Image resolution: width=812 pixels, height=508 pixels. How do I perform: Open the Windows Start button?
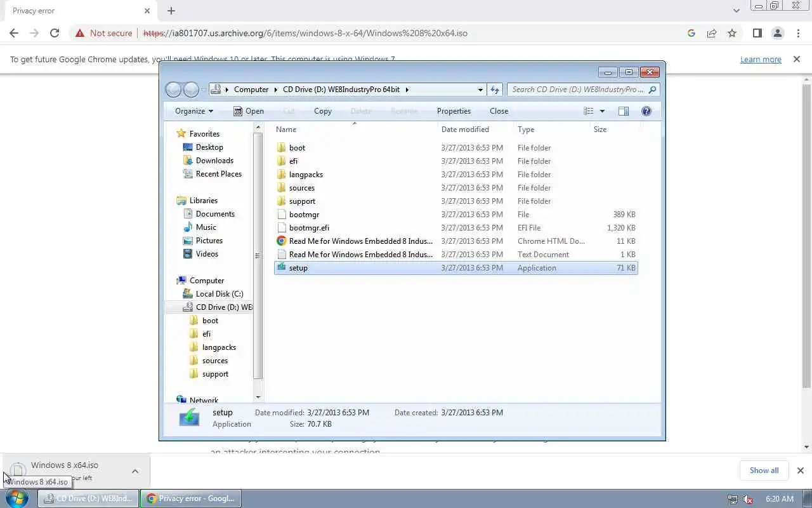point(17,498)
